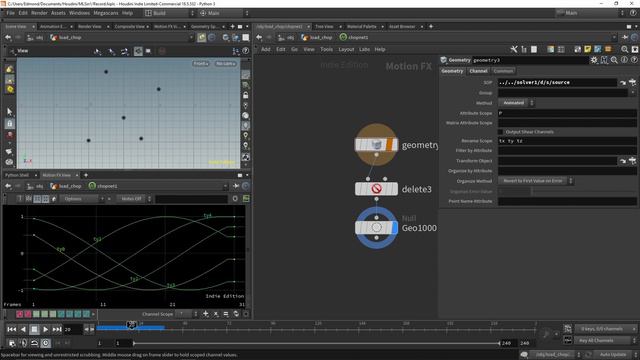Click the search magnifier in network editor toolbar
640x360 pixels.
tap(624, 49)
